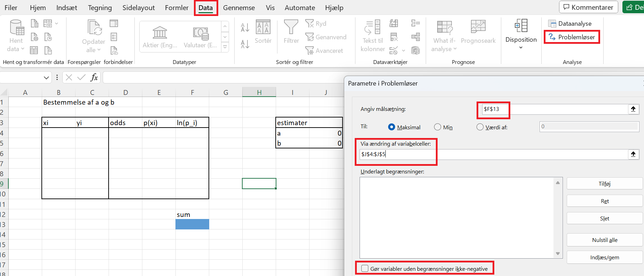Open the Problemløser solver tool
This screenshot has width=644, height=276.
pos(572,37)
